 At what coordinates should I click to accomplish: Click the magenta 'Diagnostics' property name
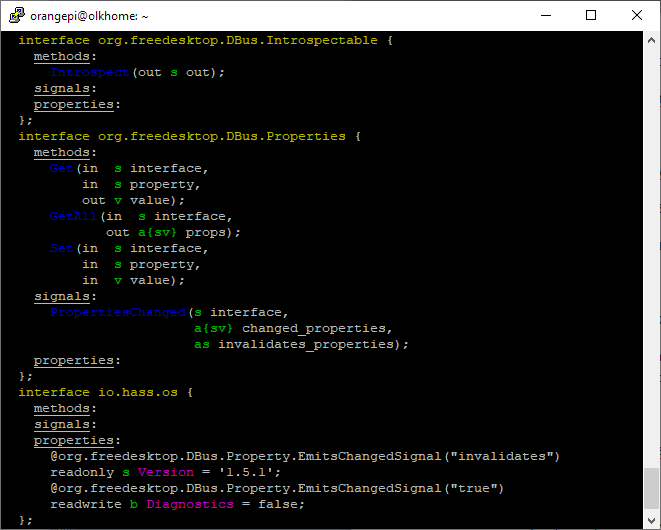(x=190, y=504)
